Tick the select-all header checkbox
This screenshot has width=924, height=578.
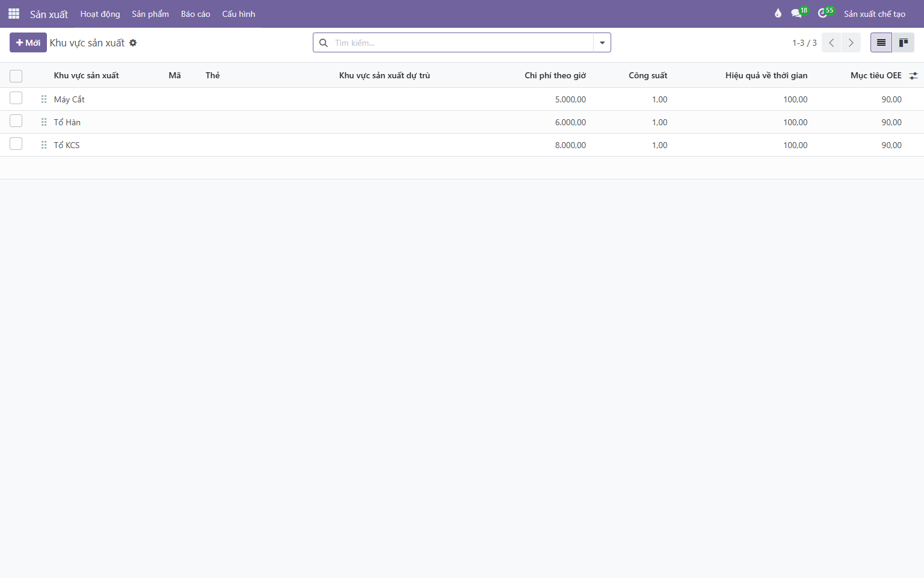pos(16,76)
